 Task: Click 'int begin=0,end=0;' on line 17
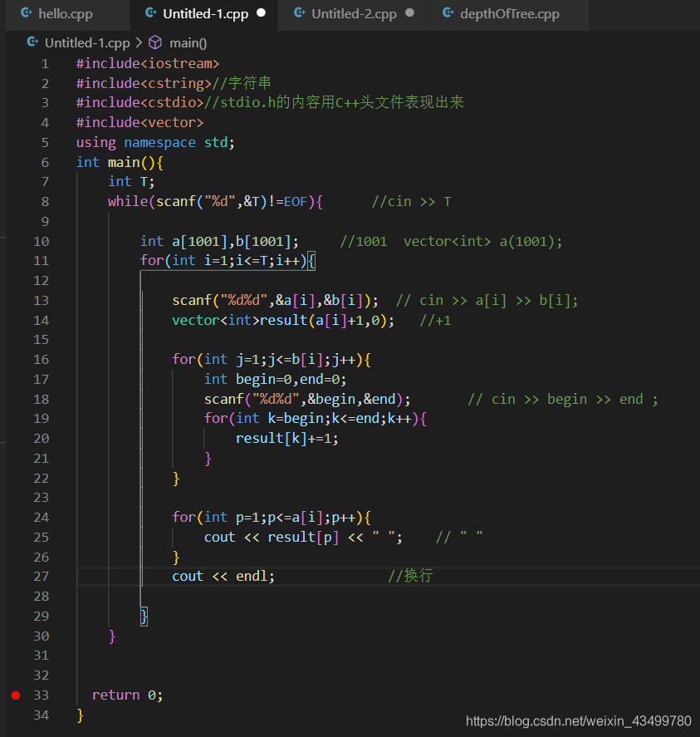275,380
